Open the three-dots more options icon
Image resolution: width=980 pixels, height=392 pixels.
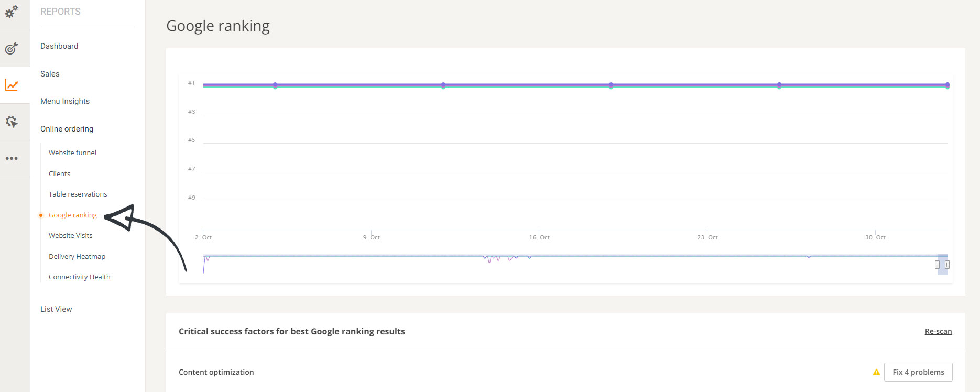12,158
